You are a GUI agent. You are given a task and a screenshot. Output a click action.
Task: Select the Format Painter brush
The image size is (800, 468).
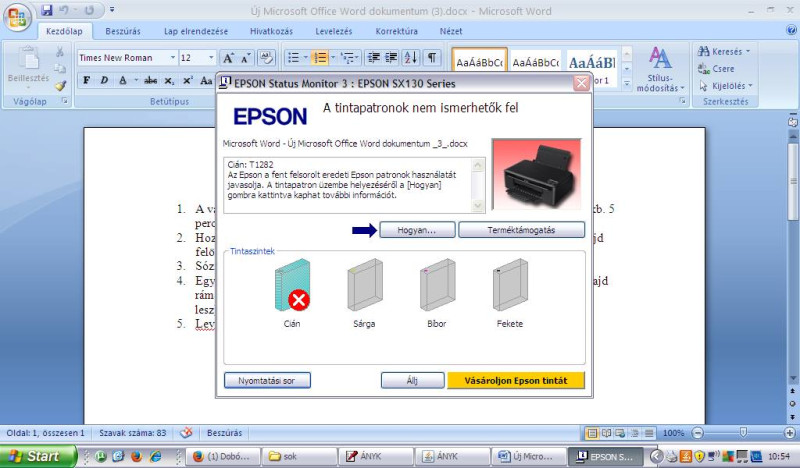click(61, 85)
